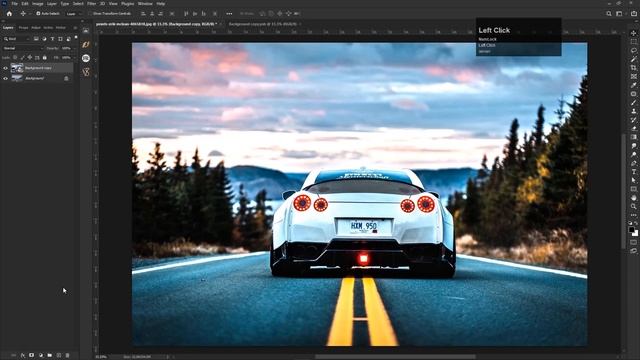Image resolution: width=640 pixels, height=360 pixels.
Task: Select the Crop tool
Action: (633, 68)
